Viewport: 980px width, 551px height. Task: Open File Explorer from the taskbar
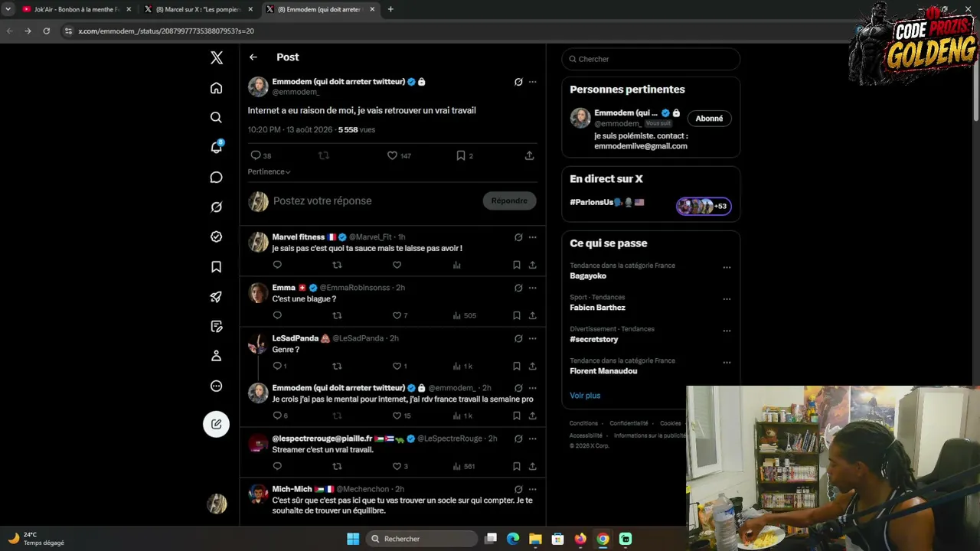535,539
